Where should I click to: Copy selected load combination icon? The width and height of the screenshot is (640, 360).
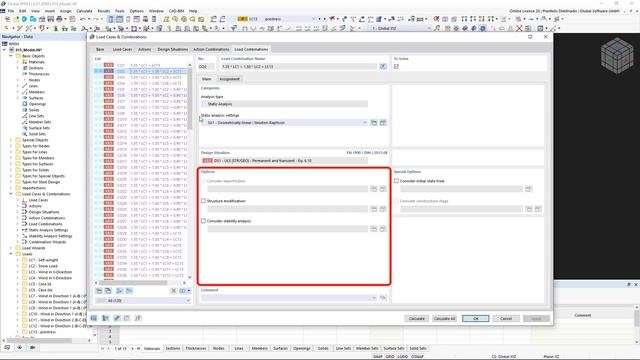coord(108,291)
